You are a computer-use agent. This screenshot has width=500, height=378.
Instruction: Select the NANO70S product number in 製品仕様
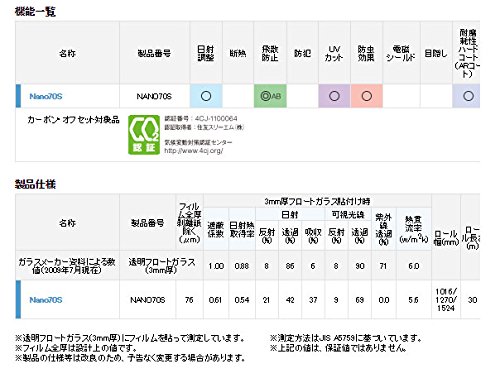(x=147, y=300)
